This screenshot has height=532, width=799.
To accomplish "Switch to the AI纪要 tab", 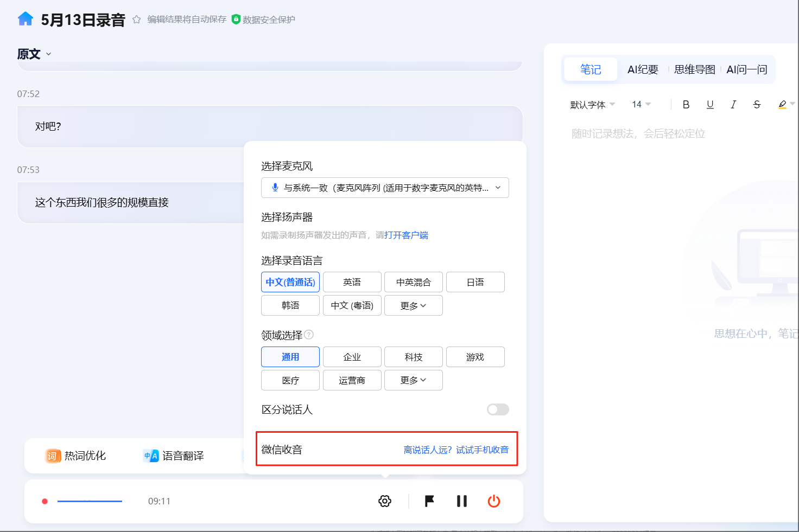I will coord(643,69).
